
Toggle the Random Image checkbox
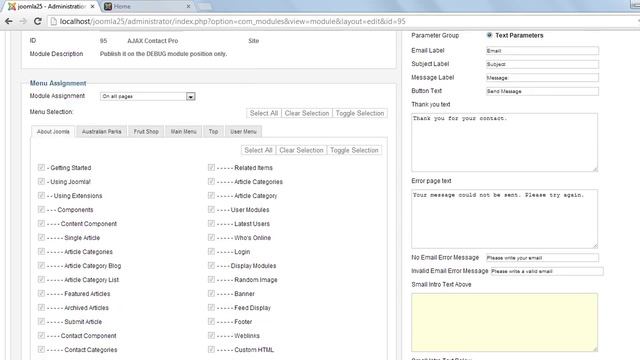(x=211, y=279)
